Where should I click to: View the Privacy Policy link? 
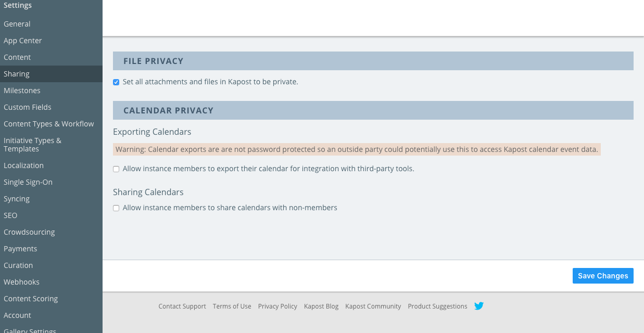[x=277, y=306]
